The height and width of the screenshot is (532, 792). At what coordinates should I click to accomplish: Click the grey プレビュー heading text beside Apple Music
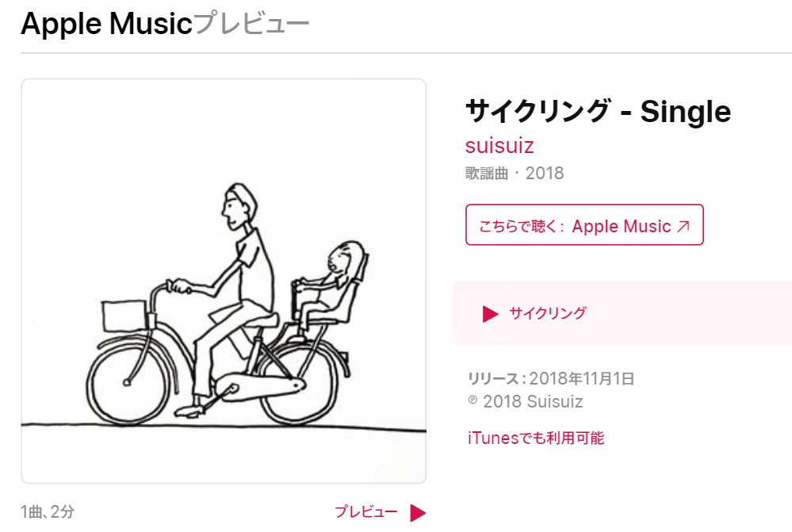click(251, 24)
